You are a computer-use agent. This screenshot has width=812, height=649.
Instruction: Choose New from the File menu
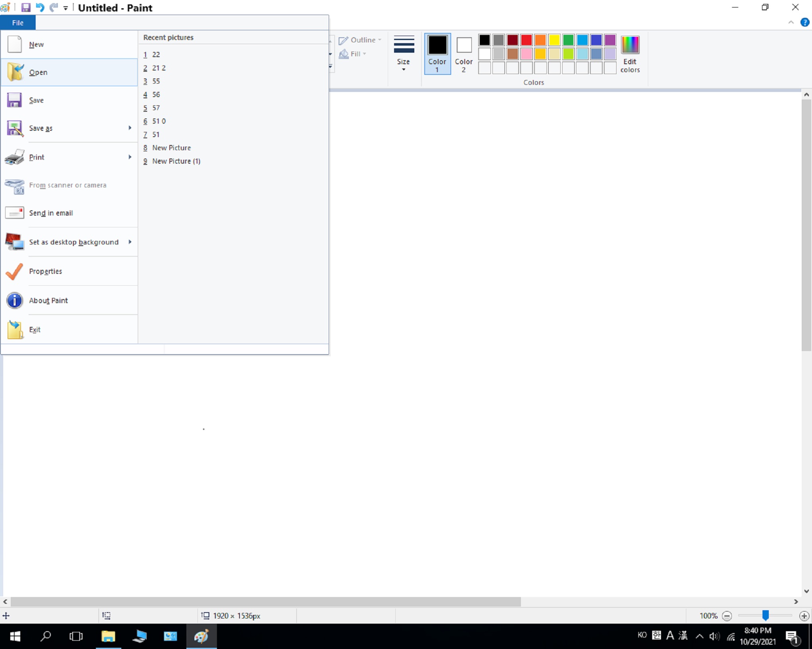click(69, 44)
